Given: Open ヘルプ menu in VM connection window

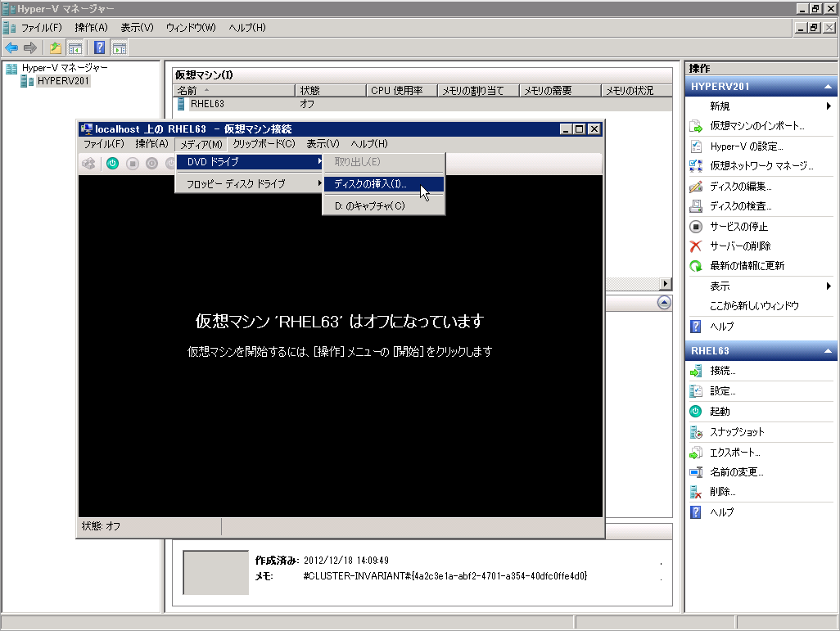Looking at the screenshot, I should [x=369, y=144].
